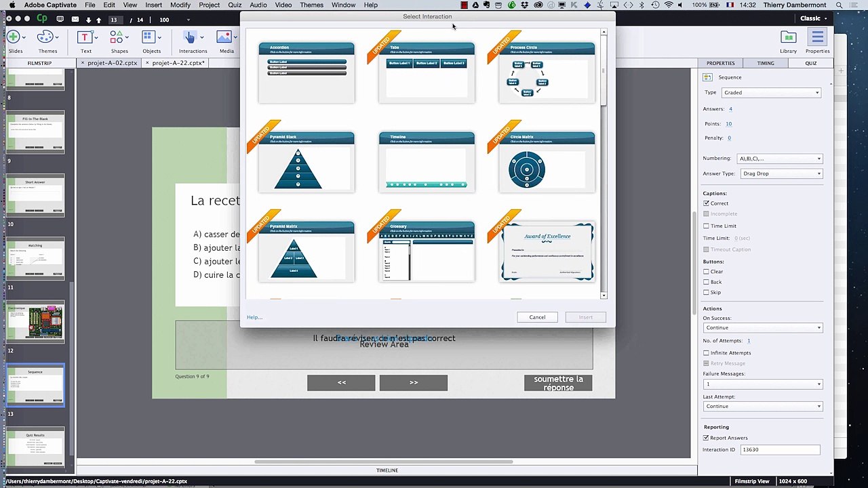Viewport: 868px width, 488px height.
Task: Open the On Success action dropdown
Action: coord(763,327)
